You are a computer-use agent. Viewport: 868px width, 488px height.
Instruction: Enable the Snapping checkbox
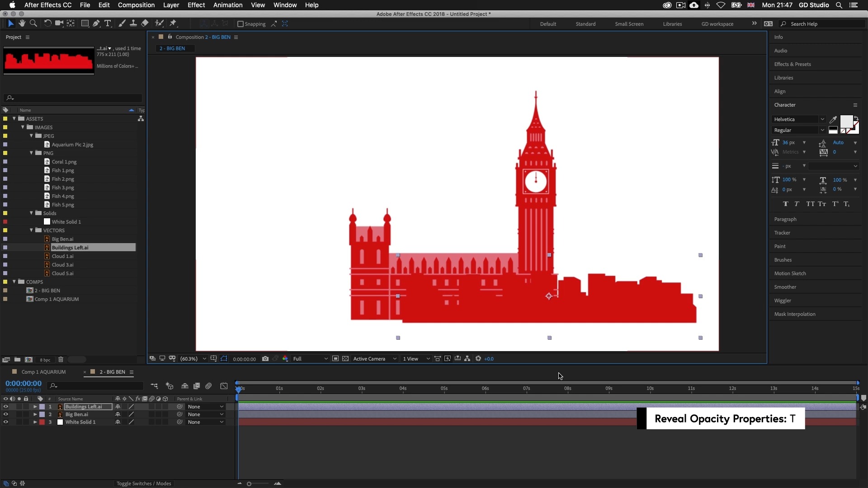[241, 24]
